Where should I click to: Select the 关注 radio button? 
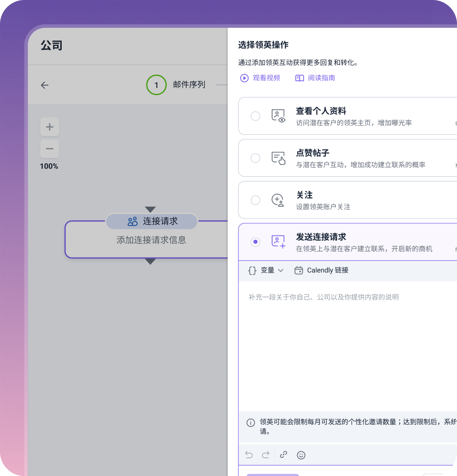255,200
